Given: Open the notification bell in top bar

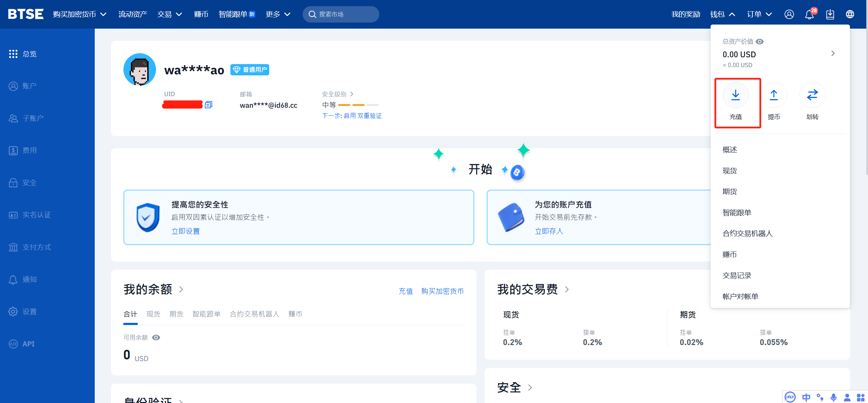Looking at the screenshot, I should (x=809, y=14).
